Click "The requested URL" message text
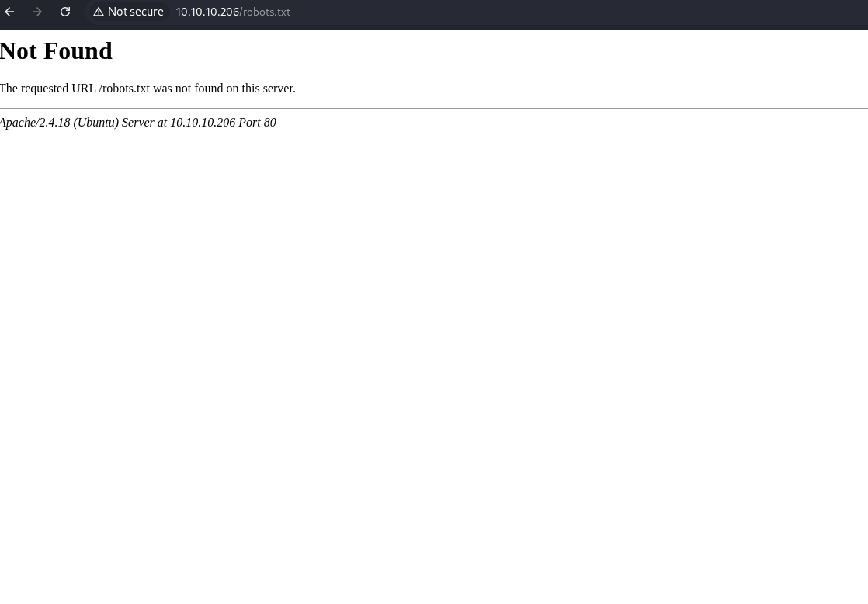Viewport: 868px width, 604px height. pyautogui.click(x=47, y=89)
